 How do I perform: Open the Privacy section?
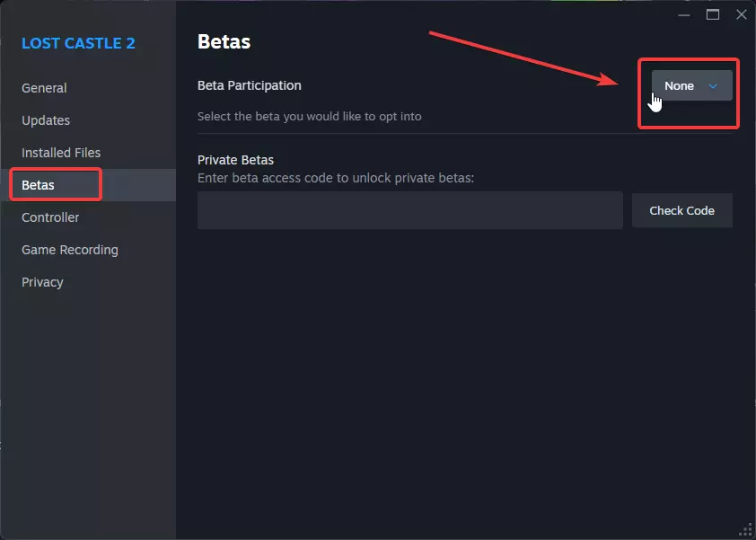(x=42, y=282)
